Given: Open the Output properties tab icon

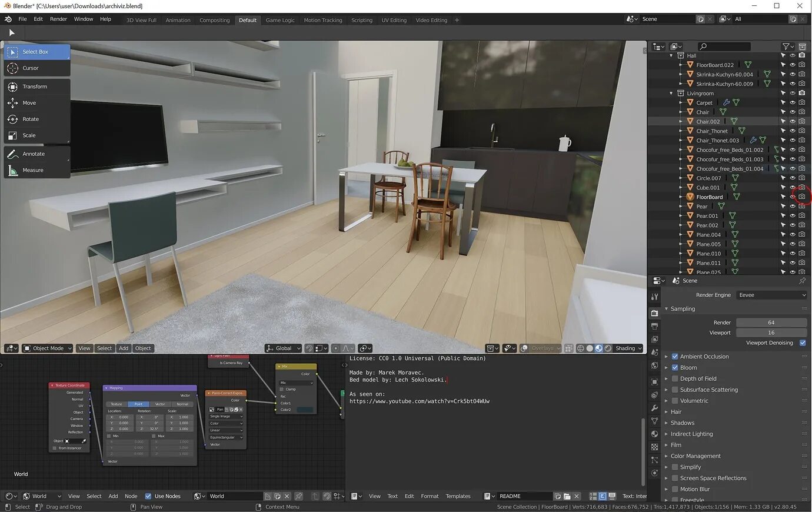Looking at the screenshot, I should point(654,326).
